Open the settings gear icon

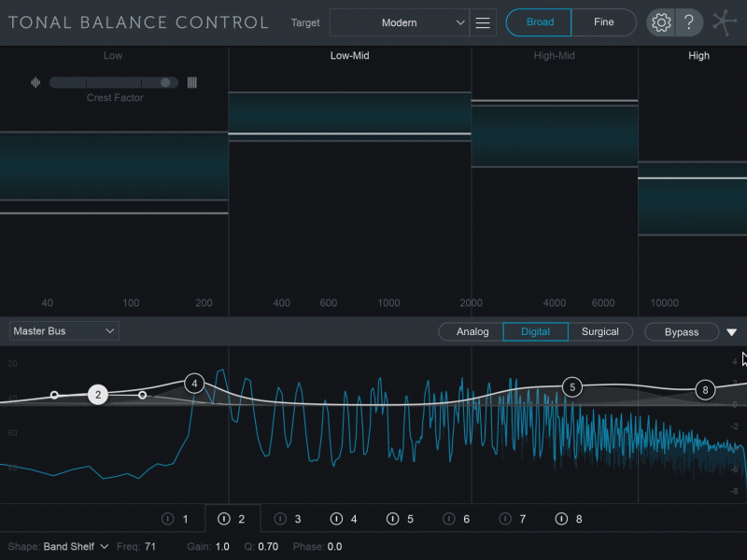click(x=661, y=22)
